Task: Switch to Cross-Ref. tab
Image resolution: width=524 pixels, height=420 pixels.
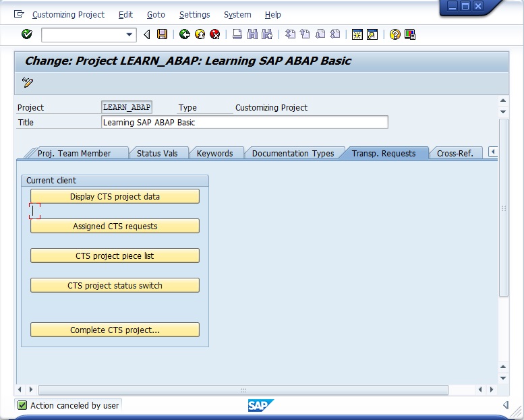Action: tap(455, 153)
